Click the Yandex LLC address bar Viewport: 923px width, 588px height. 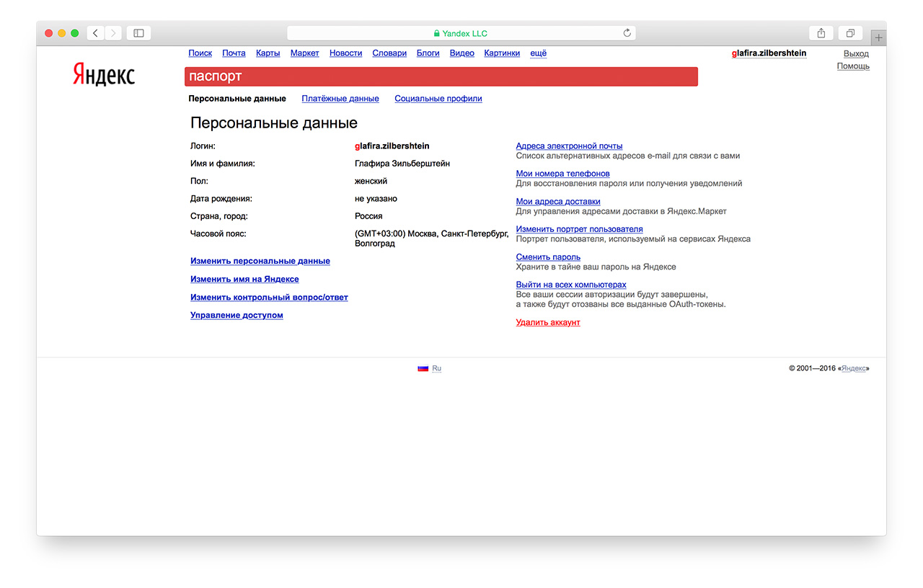coord(461,33)
